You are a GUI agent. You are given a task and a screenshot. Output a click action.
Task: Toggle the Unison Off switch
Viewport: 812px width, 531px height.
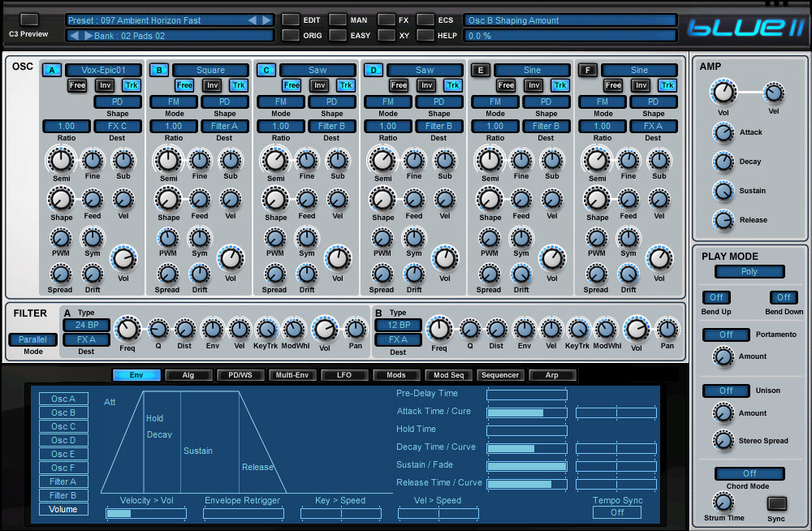[726, 391]
